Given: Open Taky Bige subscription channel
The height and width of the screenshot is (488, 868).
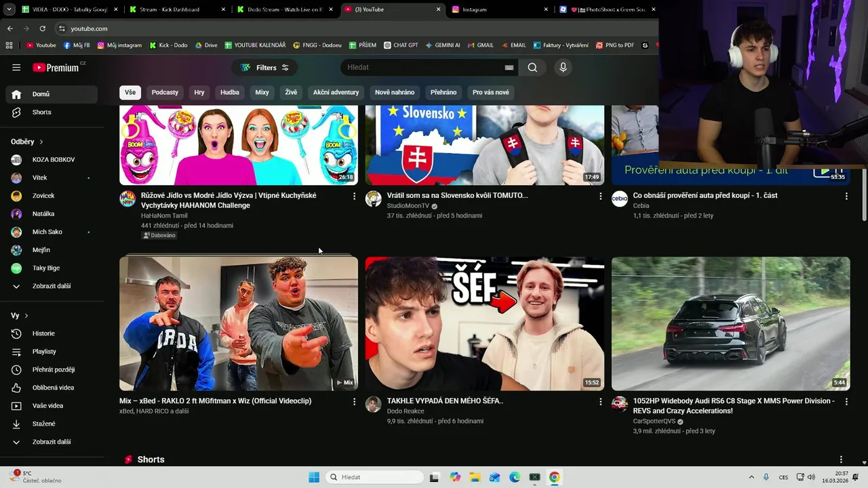Looking at the screenshot, I should (52, 268).
